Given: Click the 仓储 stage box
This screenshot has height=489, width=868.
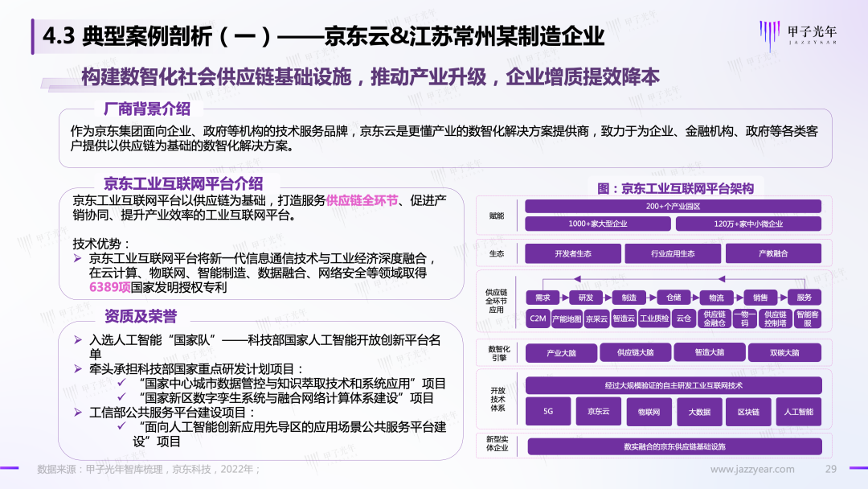Looking at the screenshot, I should (674, 298).
